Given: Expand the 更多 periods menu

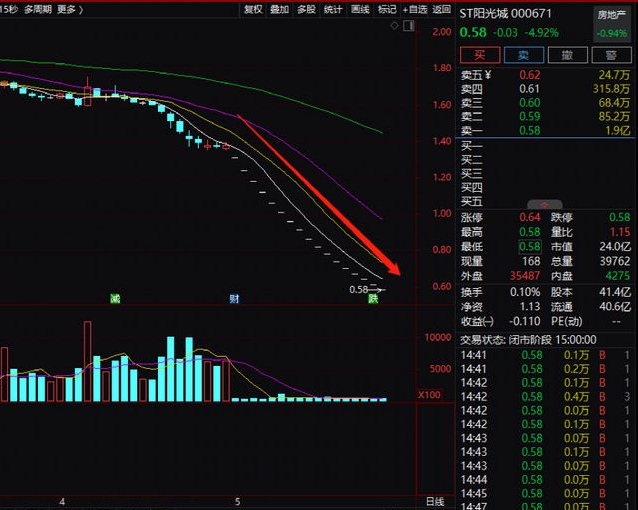Looking at the screenshot, I should [x=70, y=9].
